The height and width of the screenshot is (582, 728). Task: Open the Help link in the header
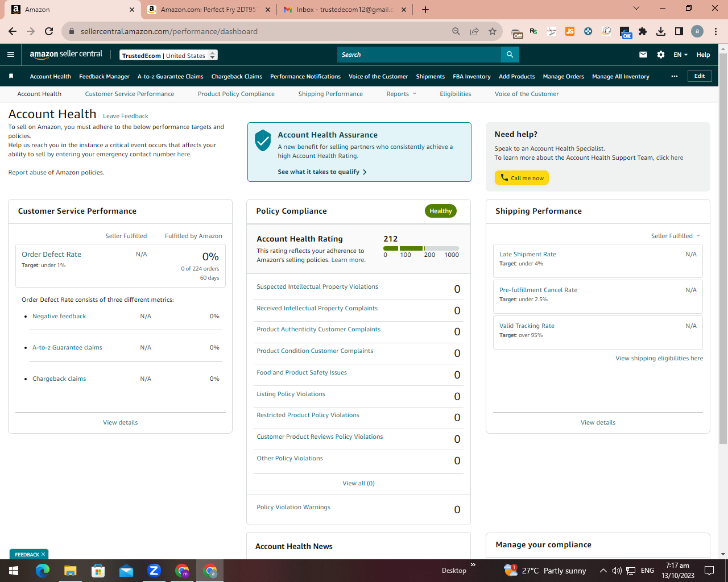[x=703, y=55]
